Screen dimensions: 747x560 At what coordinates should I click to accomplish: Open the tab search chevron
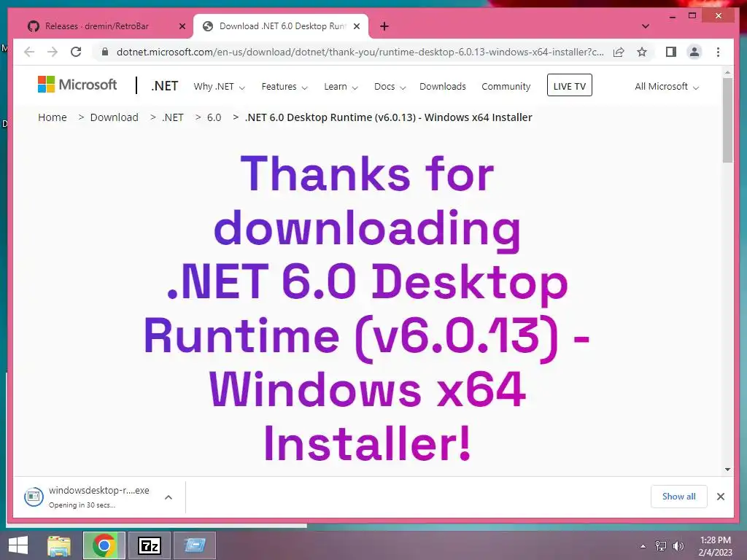[x=646, y=26]
